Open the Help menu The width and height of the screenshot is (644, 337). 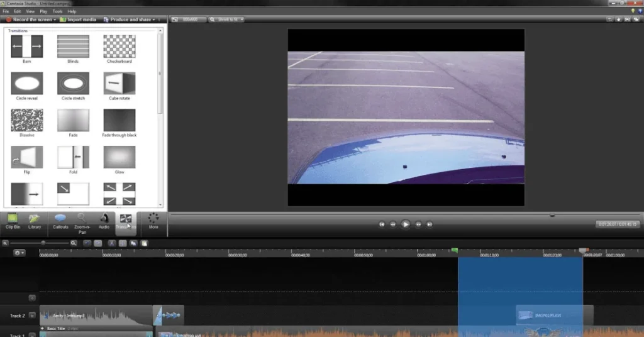click(x=72, y=11)
